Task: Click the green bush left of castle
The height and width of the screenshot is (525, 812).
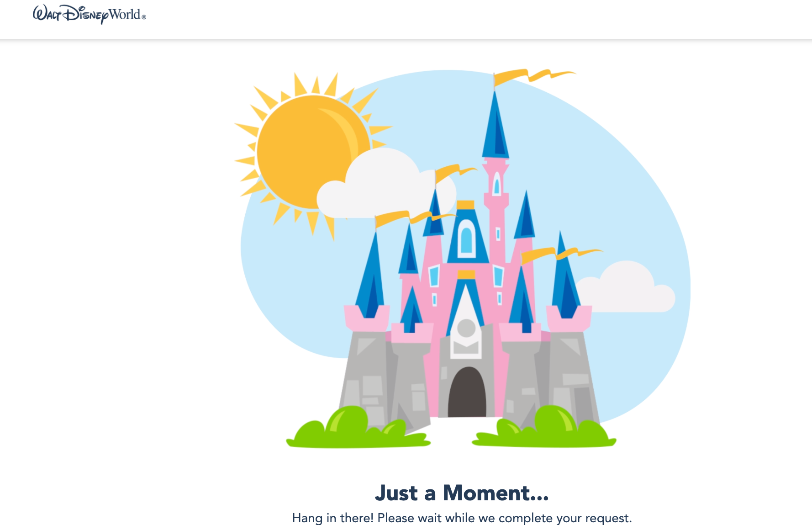Action: [358, 428]
